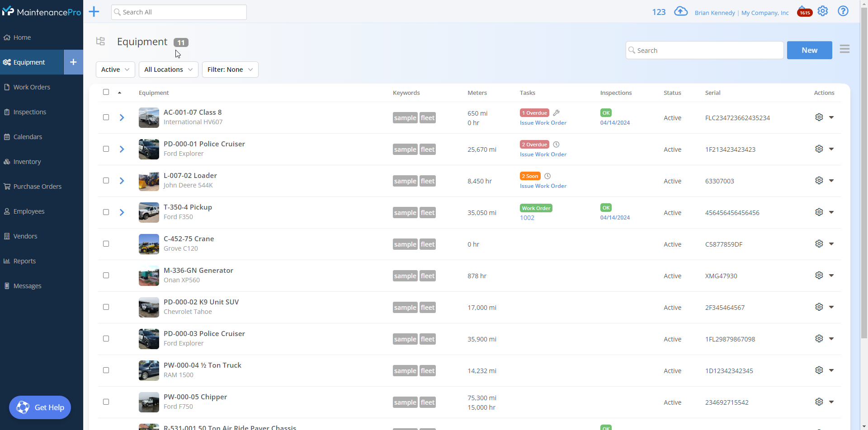Open Reports from the sidebar
Viewport: 868px width, 430px height.
pyautogui.click(x=24, y=261)
